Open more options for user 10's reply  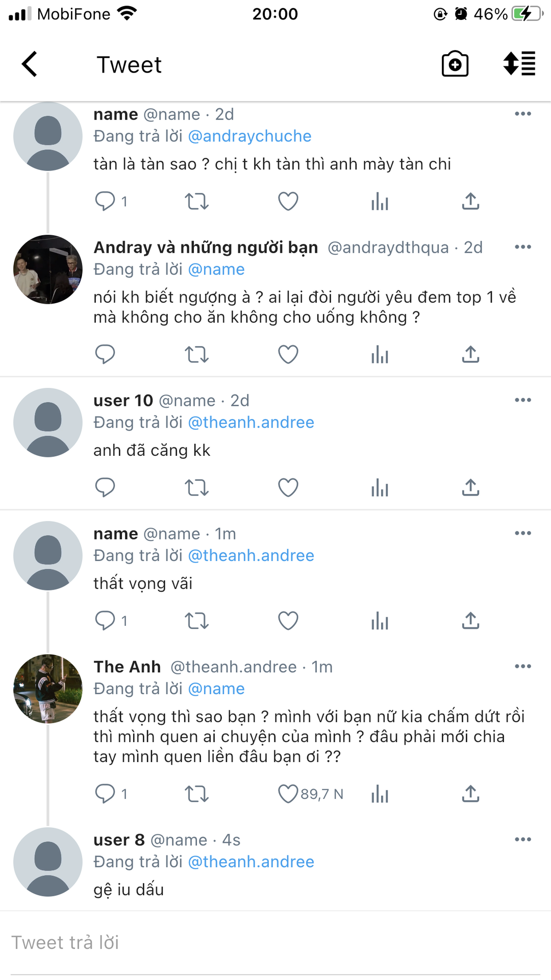[523, 400]
